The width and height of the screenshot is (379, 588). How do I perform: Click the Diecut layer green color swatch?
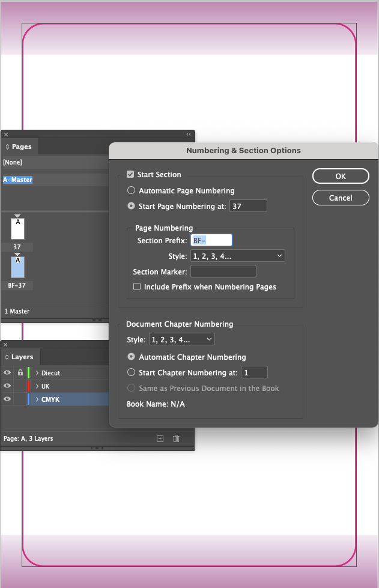[x=28, y=373]
